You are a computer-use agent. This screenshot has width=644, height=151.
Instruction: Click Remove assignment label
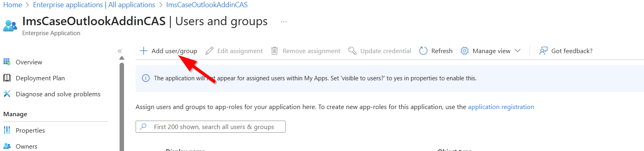click(x=312, y=51)
